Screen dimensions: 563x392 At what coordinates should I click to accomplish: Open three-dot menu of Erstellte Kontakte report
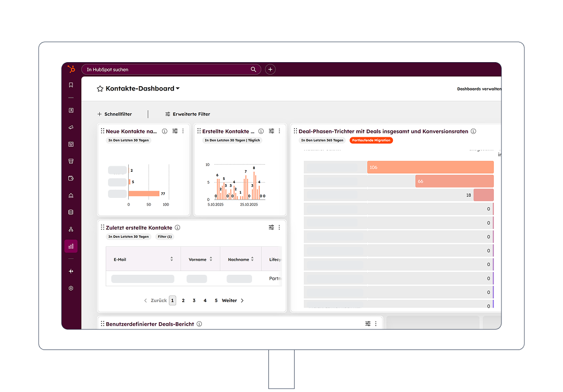point(279,131)
